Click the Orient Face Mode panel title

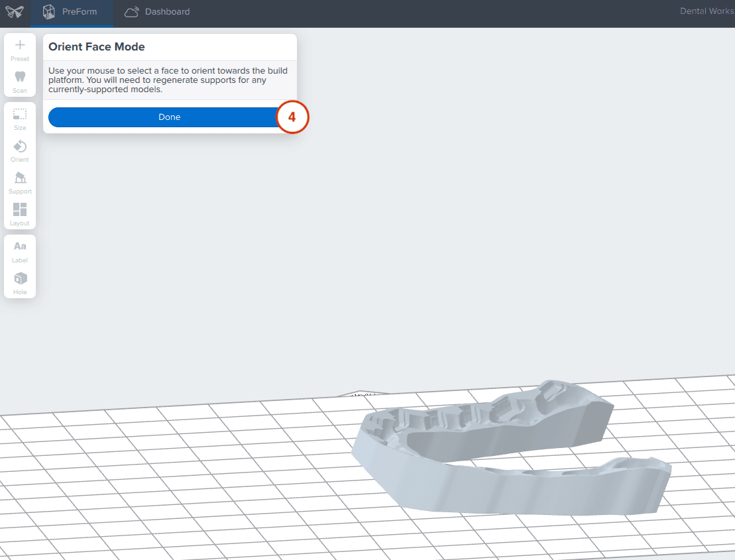click(97, 47)
